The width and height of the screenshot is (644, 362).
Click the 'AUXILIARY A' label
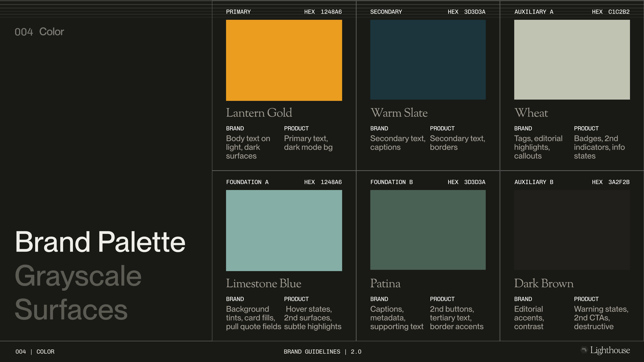[534, 12]
